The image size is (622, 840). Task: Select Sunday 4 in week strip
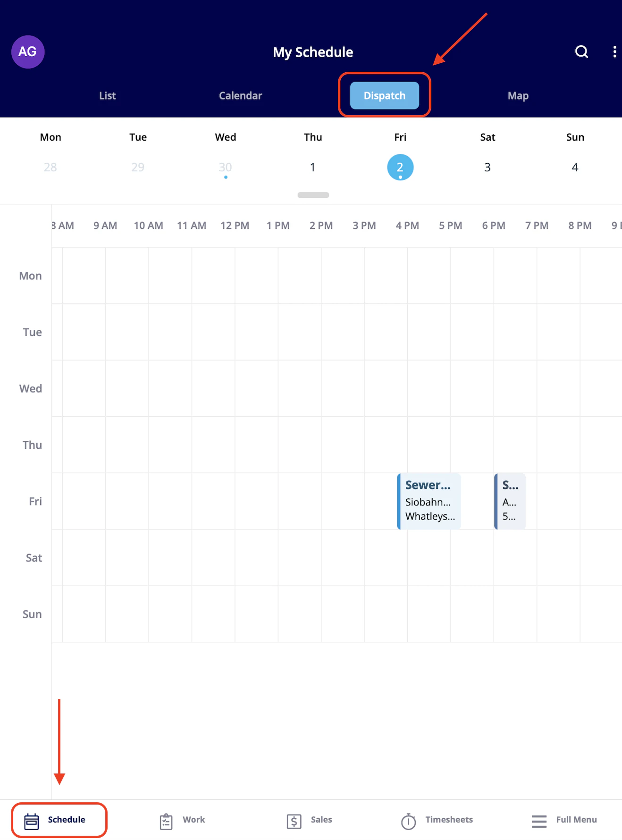point(575,167)
